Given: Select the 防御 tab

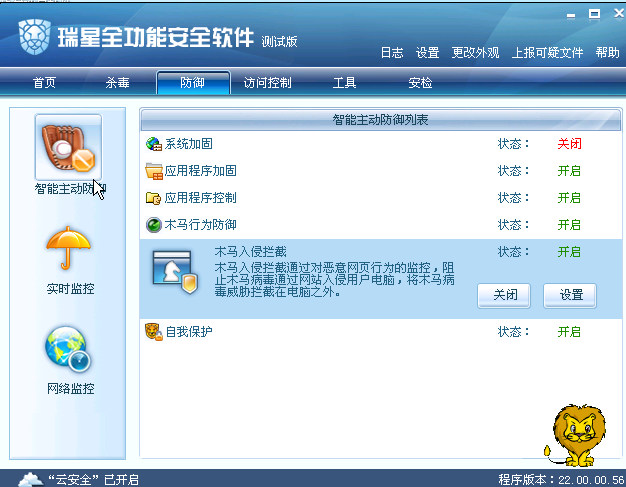Looking at the screenshot, I should click(193, 83).
